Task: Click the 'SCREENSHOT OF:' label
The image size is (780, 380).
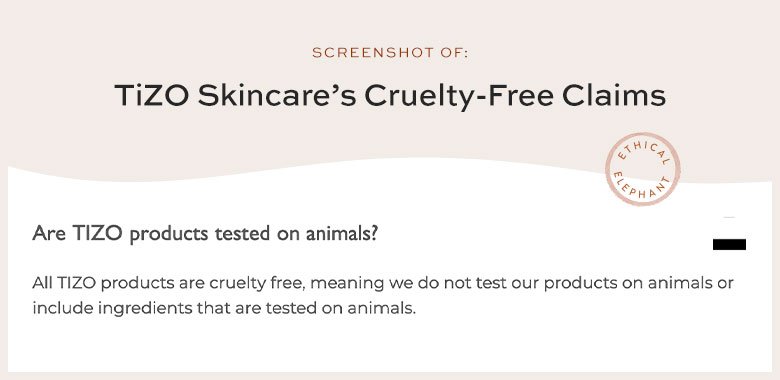Action: click(390, 53)
